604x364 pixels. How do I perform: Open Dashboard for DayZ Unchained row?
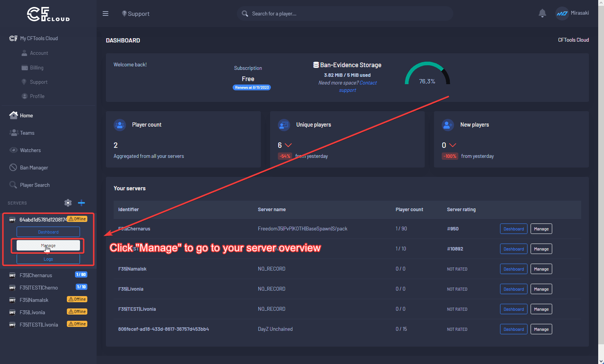tap(514, 329)
